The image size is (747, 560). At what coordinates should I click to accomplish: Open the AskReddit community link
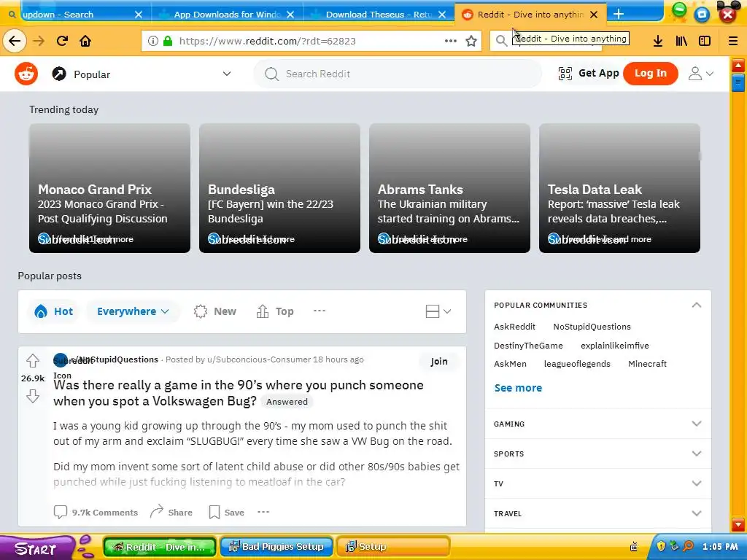tap(514, 327)
